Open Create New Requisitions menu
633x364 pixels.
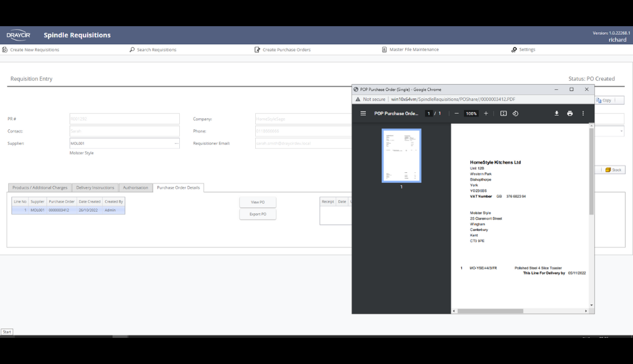pyautogui.click(x=30, y=50)
